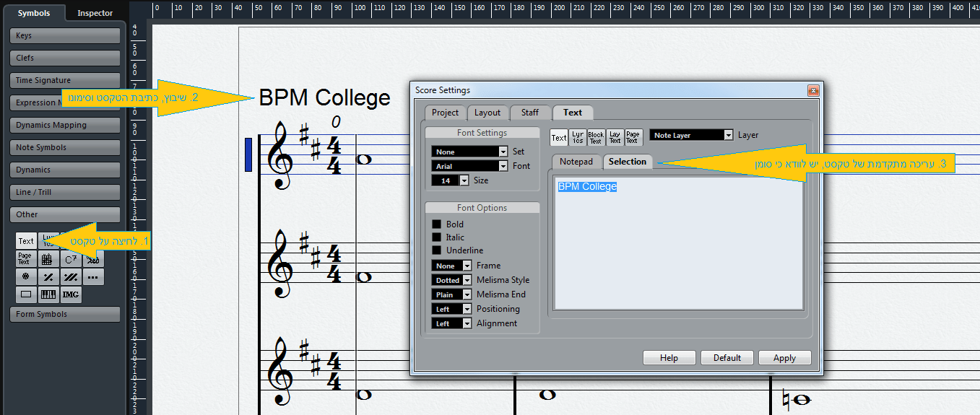The width and height of the screenshot is (980, 415).
Task: Click the treble clef on the second staff
Action: [281, 265]
